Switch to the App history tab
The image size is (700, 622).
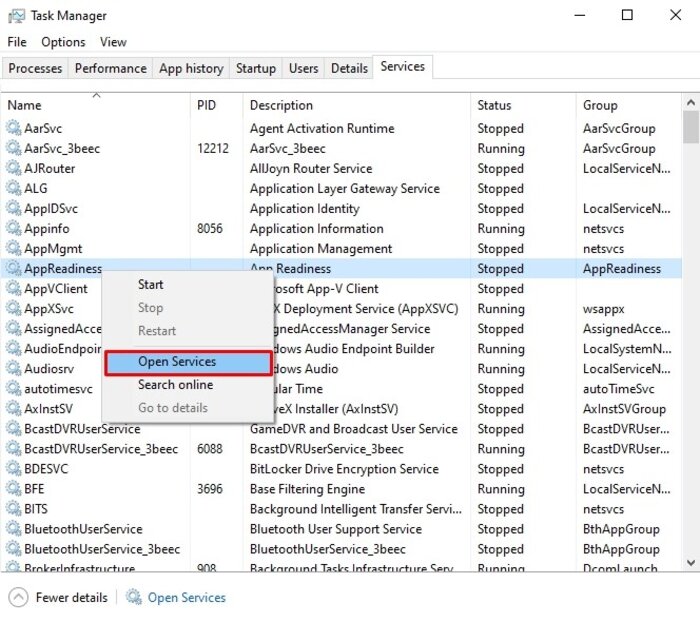[191, 68]
